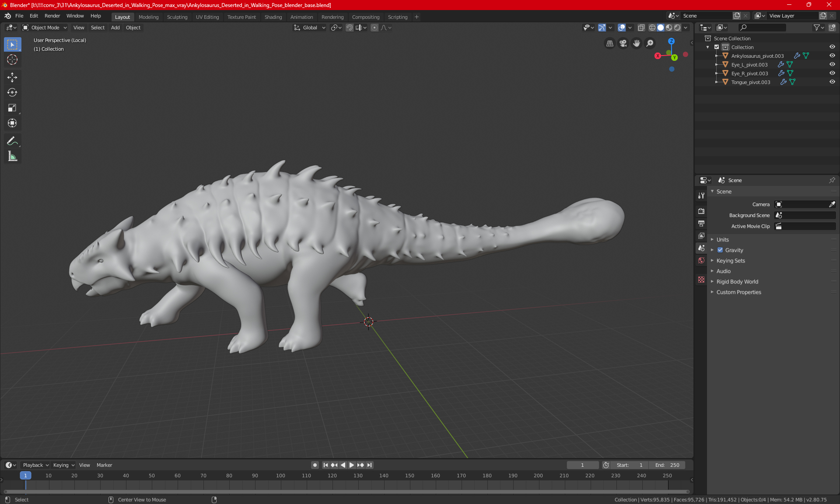Click the Viewport Shading solid mode icon

pos(661,28)
